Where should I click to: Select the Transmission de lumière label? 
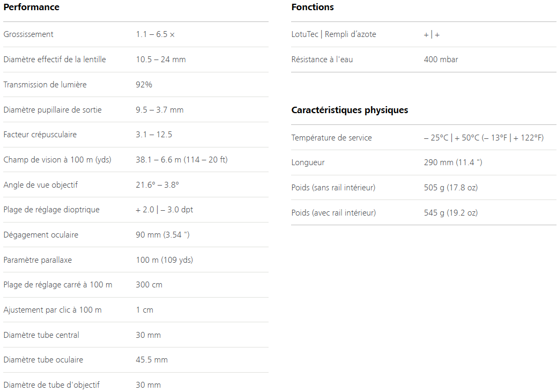coord(45,85)
